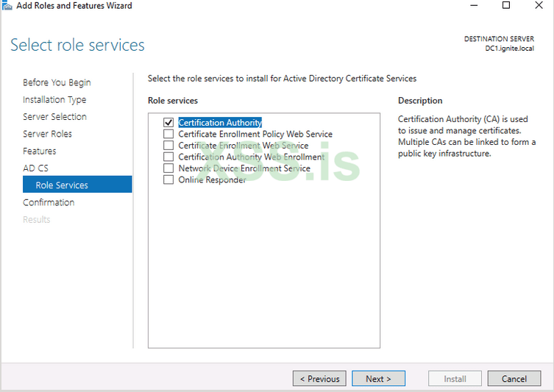The height and width of the screenshot is (392, 554).
Task: Go to Before You Begin step
Action: pyautogui.click(x=57, y=82)
